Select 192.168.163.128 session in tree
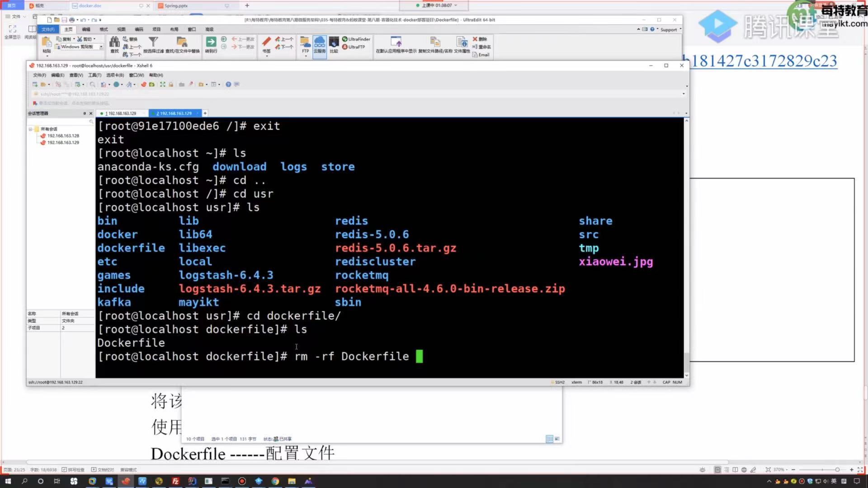The height and width of the screenshot is (488, 868). click(x=63, y=136)
